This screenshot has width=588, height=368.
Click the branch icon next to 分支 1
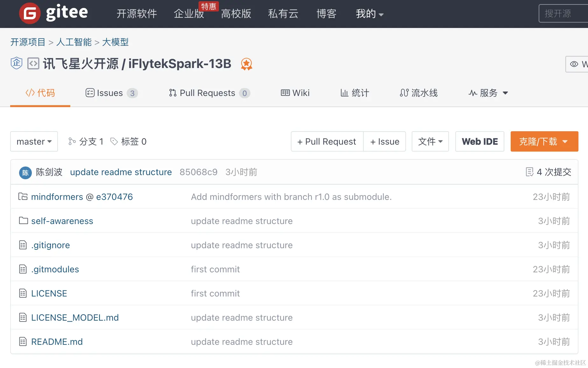tap(72, 141)
